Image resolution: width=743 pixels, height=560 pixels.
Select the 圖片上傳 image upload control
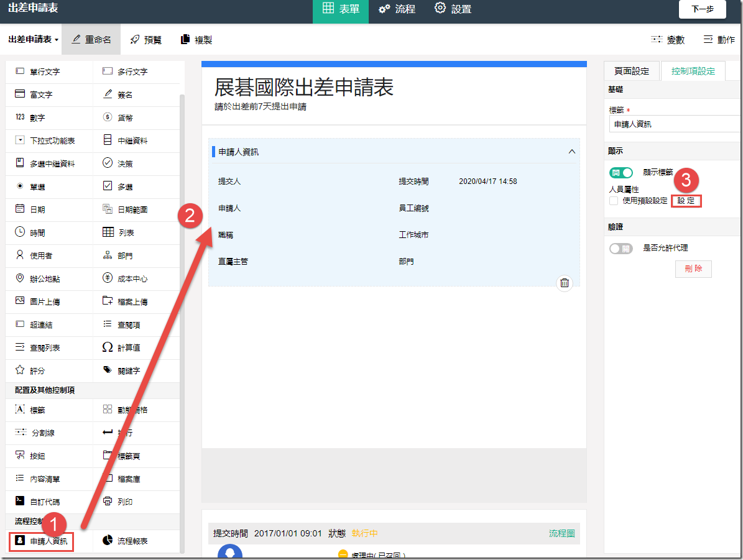(x=48, y=301)
